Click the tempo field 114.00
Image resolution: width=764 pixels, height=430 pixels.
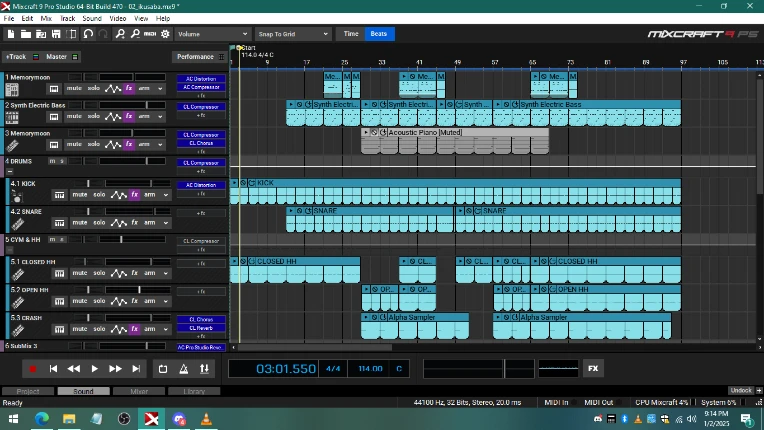(x=370, y=369)
